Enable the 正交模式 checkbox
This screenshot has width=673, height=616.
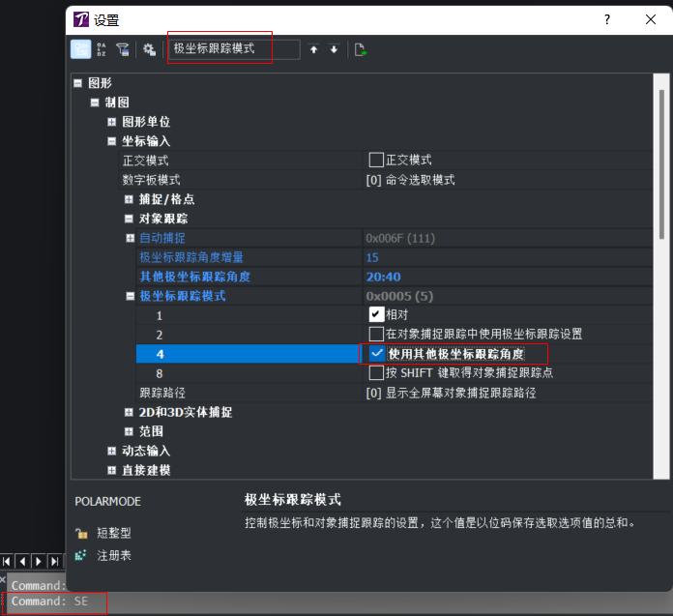[376, 160]
